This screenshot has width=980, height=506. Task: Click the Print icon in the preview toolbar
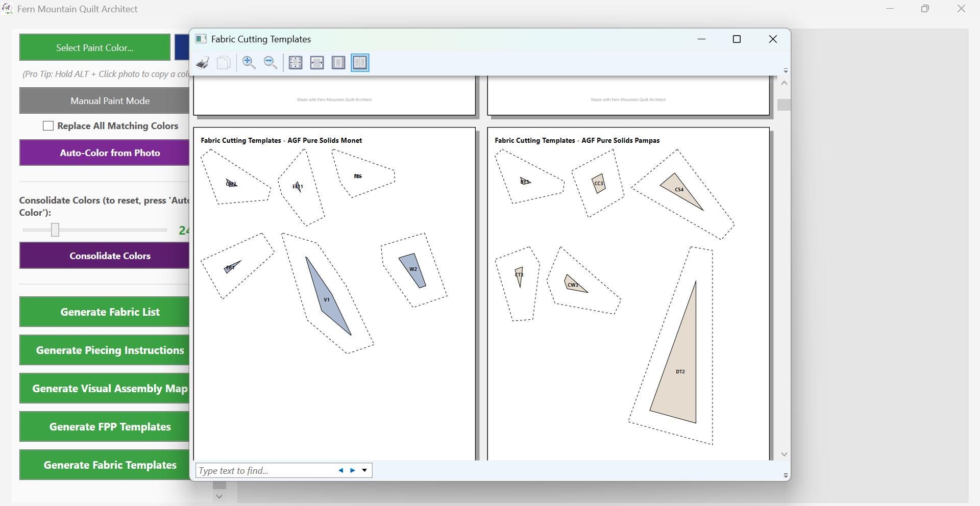pos(203,63)
